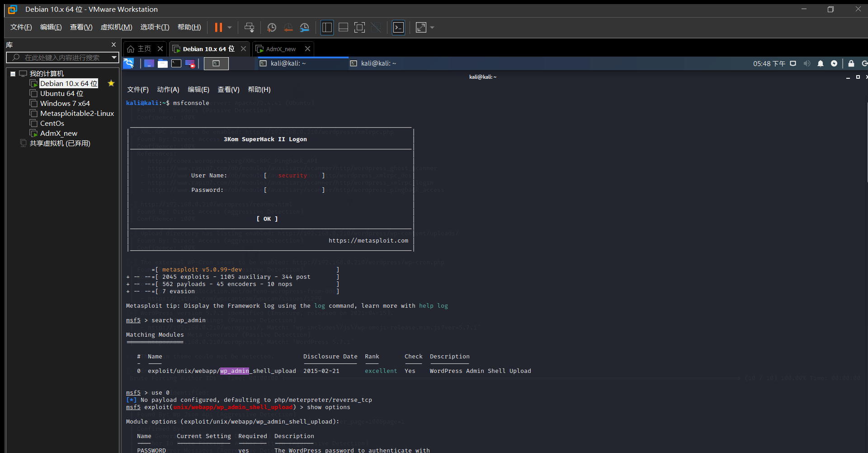Open the network connection tray icon

(x=793, y=63)
